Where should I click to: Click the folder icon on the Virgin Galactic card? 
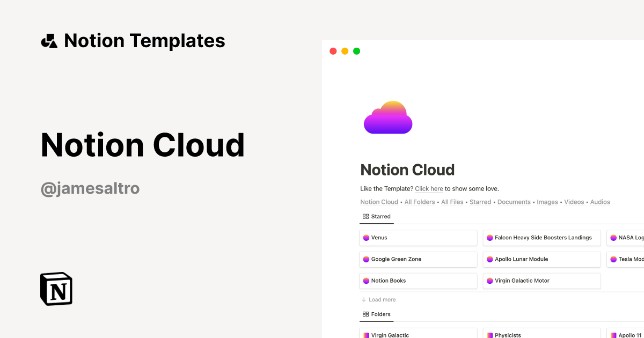pyautogui.click(x=367, y=335)
